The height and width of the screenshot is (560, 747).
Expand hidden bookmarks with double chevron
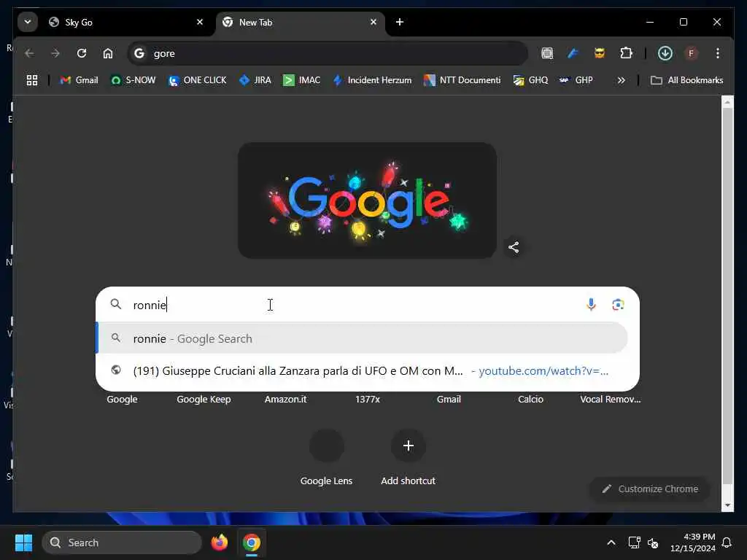click(x=622, y=80)
